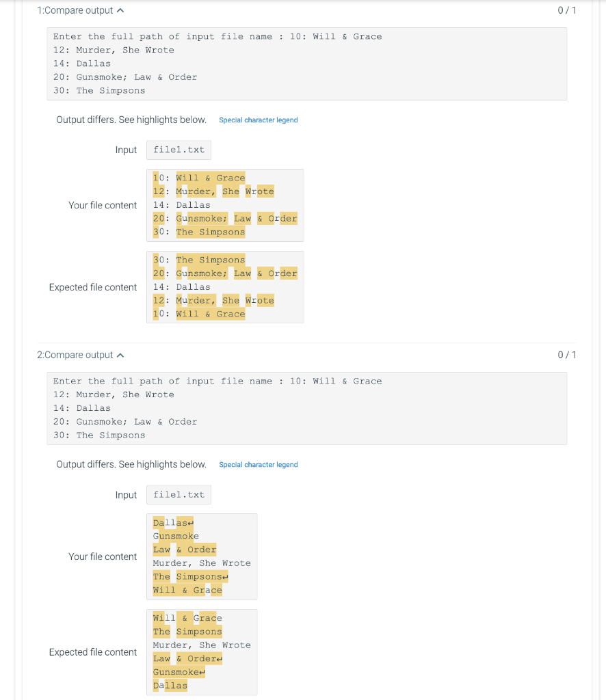The width and height of the screenshot is (606, 700).
Task: Click the 1:Compare output heading label
Action: 75,10
